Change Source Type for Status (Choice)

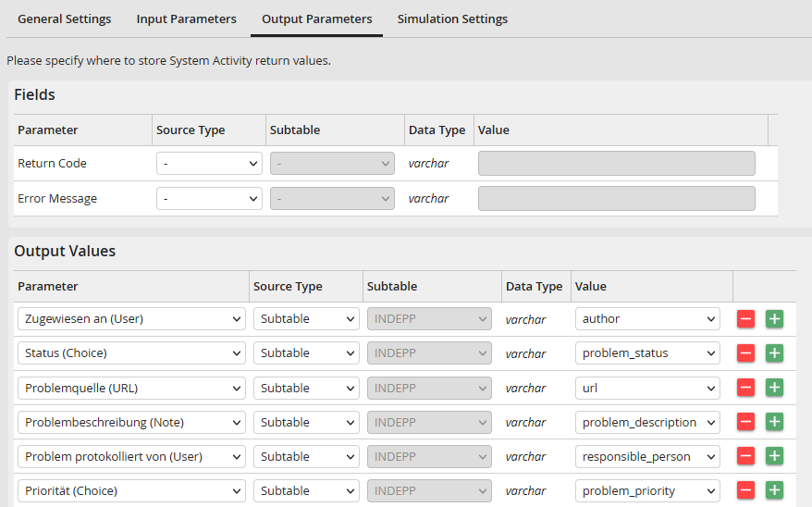click(x=306, y=353)
